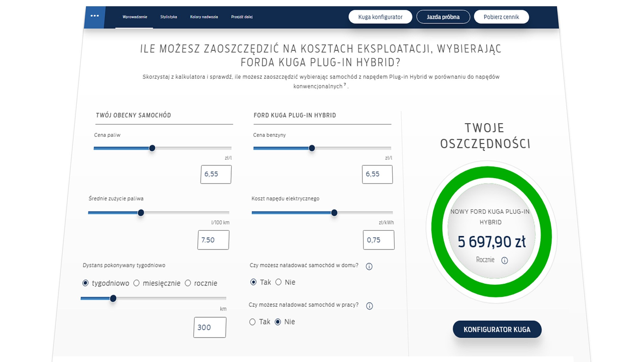644x362 pixels.
Task: Click the 0,75 zł/kWh input field
Action: pyautogui.click(x=379, y=240)
